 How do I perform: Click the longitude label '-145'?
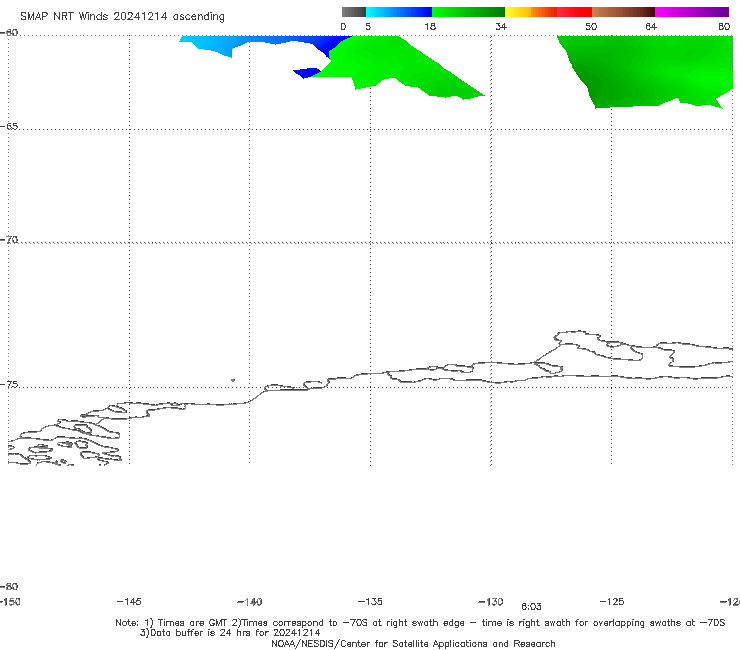pyautogui.click(x=129, y=601)
